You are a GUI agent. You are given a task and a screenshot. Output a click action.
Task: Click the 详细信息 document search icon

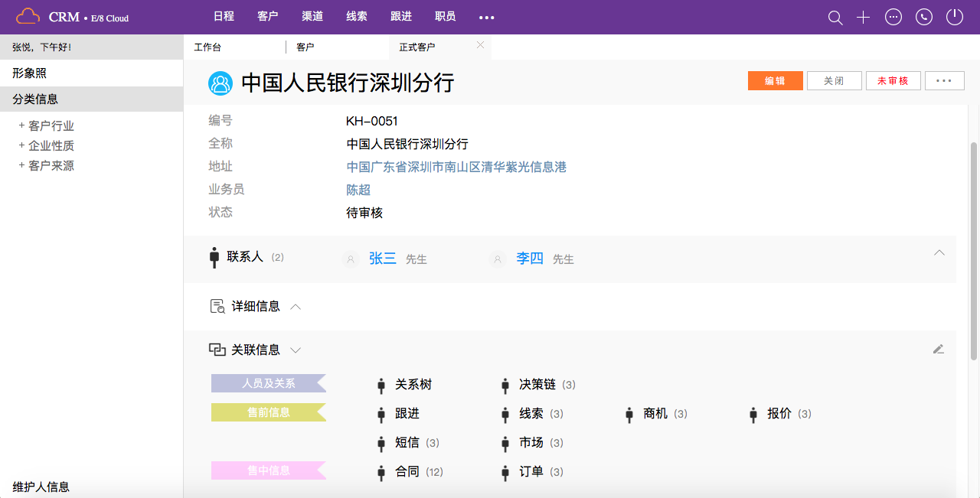pos(217,307)
